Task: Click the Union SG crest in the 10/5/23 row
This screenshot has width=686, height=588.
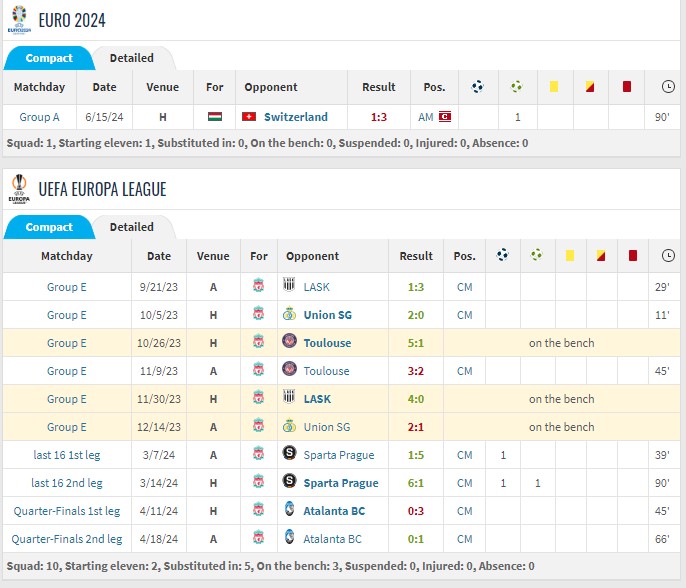Action: 289,314
